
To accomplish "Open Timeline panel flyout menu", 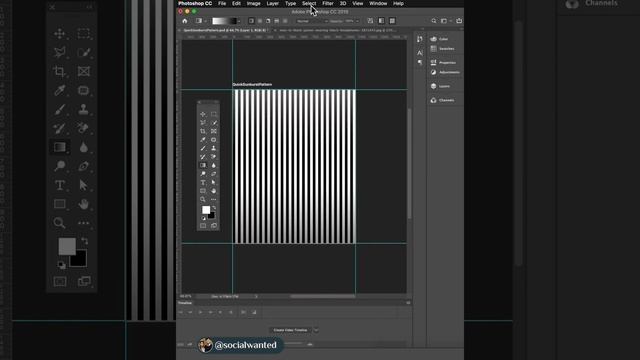I will click(408, 303).
